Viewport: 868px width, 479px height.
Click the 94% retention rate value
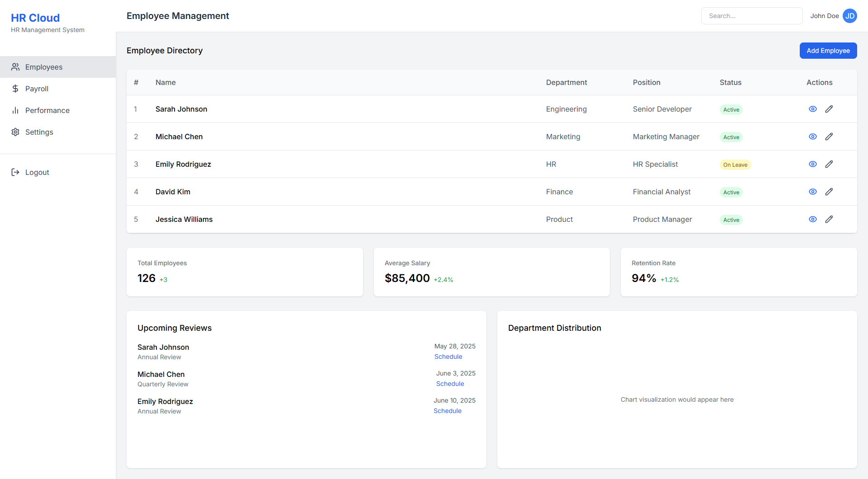click(644, 278)
